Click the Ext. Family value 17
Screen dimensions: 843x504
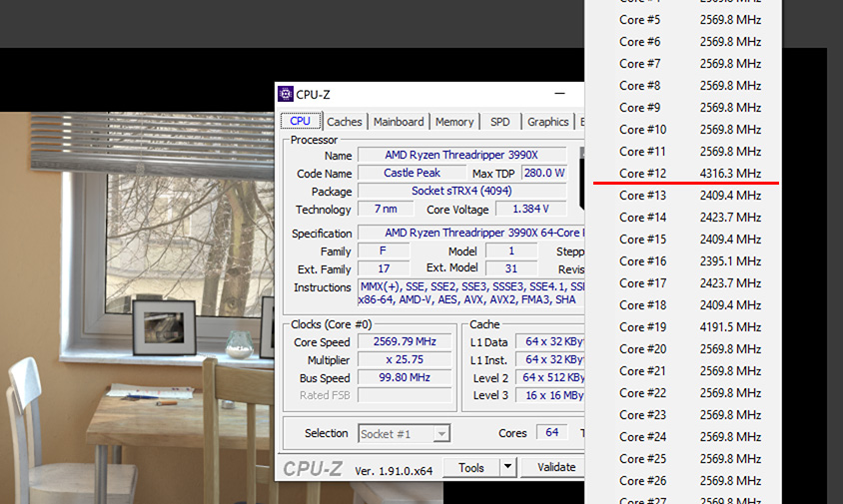point(384,268)
